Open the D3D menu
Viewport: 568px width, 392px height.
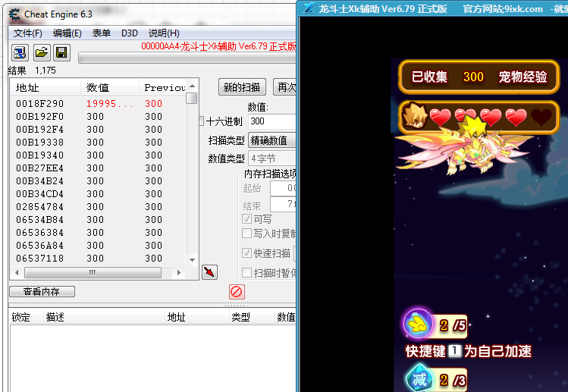pyautogui.click(x=130, y=33)
